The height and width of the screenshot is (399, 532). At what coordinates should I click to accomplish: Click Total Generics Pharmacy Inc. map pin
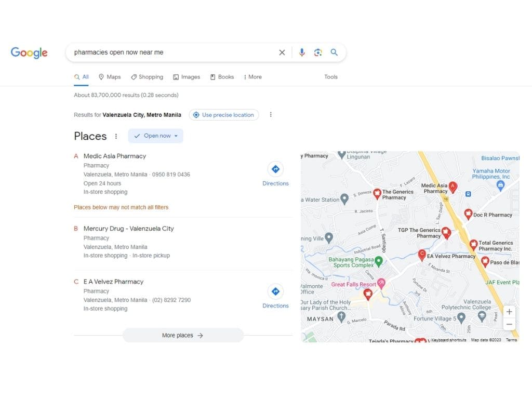coord(473,245)
